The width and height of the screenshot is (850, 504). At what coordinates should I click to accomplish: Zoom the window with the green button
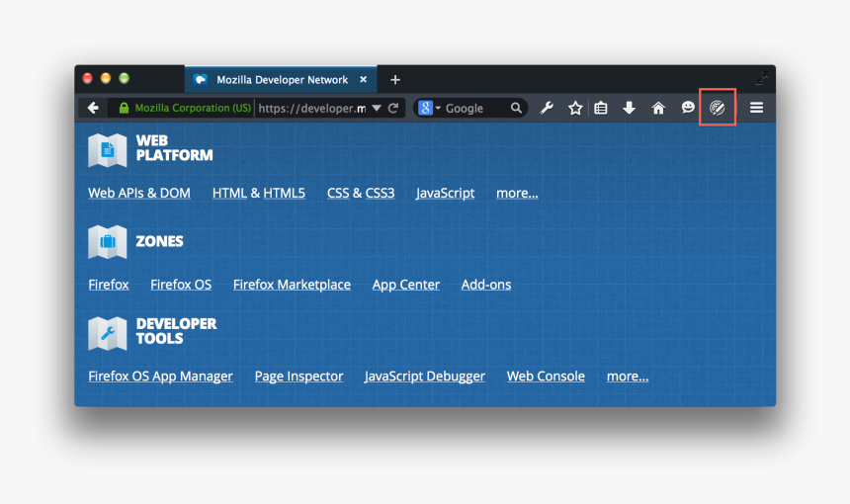(x=125, y=79)
